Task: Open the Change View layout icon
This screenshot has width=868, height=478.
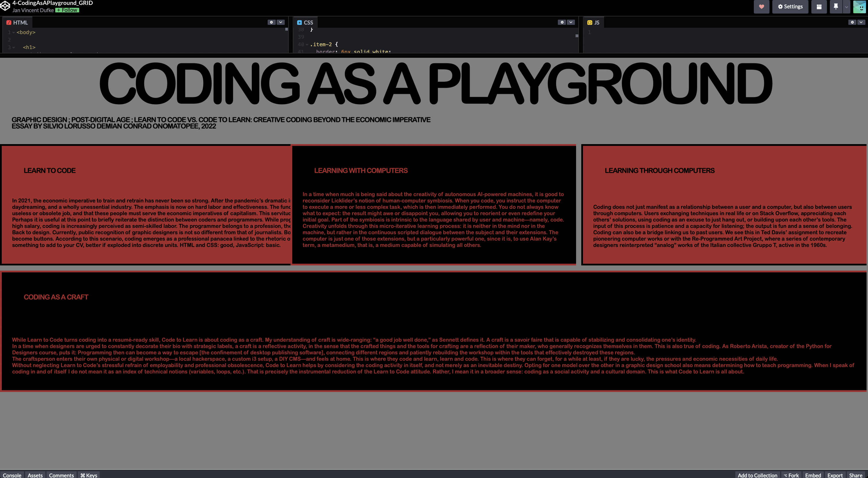Action: click(819, 7)
